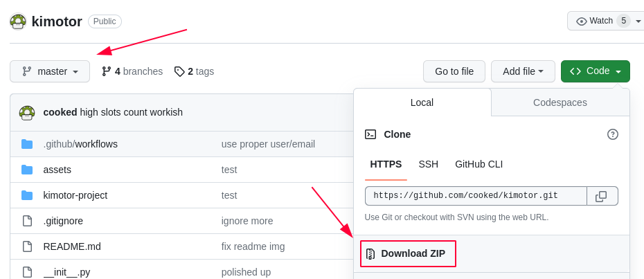Select the HTTPS clone tab
644x279 pixels.
tap(386, 164)
